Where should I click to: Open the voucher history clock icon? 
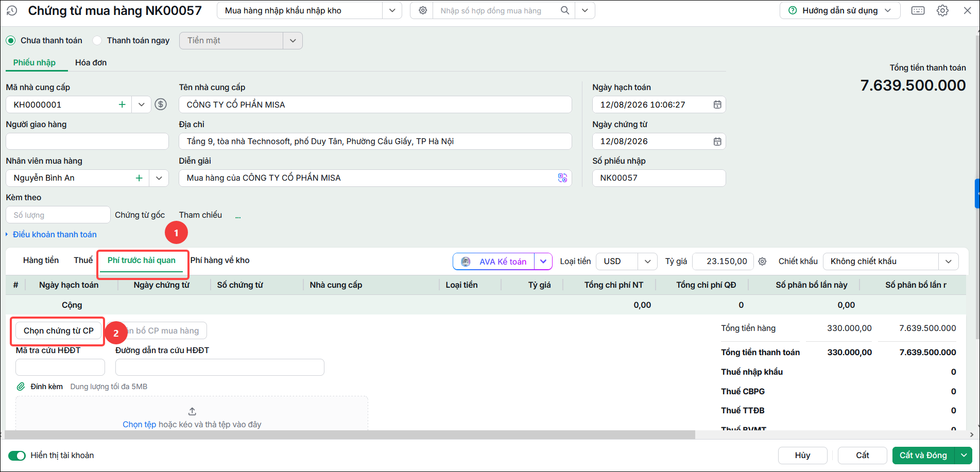[x=12, y=11]
